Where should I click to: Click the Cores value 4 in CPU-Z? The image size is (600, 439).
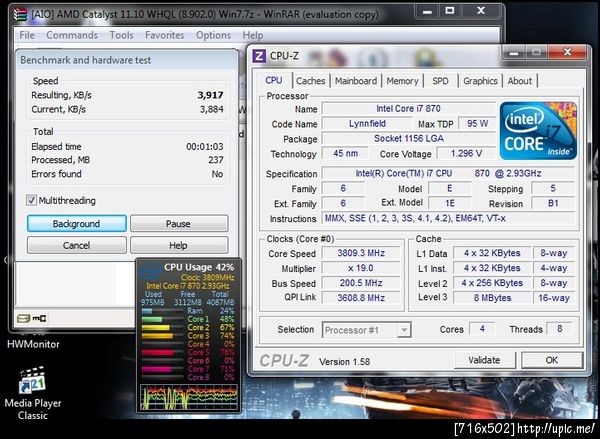tap(482, 328)
